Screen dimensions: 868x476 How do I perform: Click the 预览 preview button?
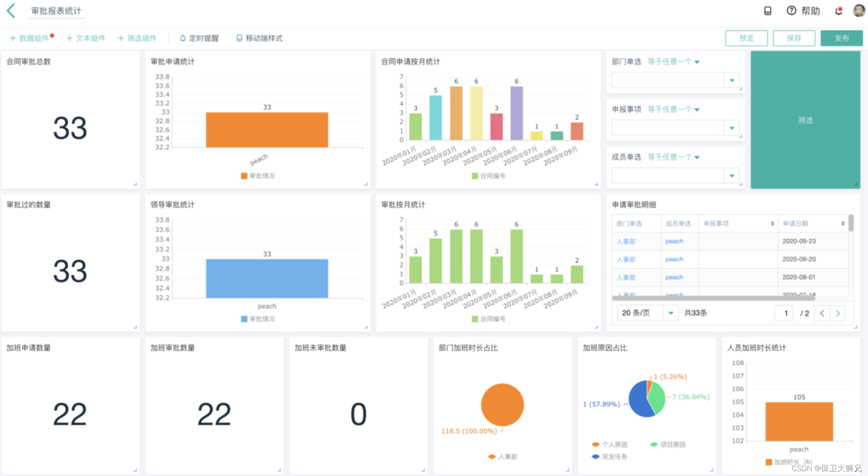point(746,38)
